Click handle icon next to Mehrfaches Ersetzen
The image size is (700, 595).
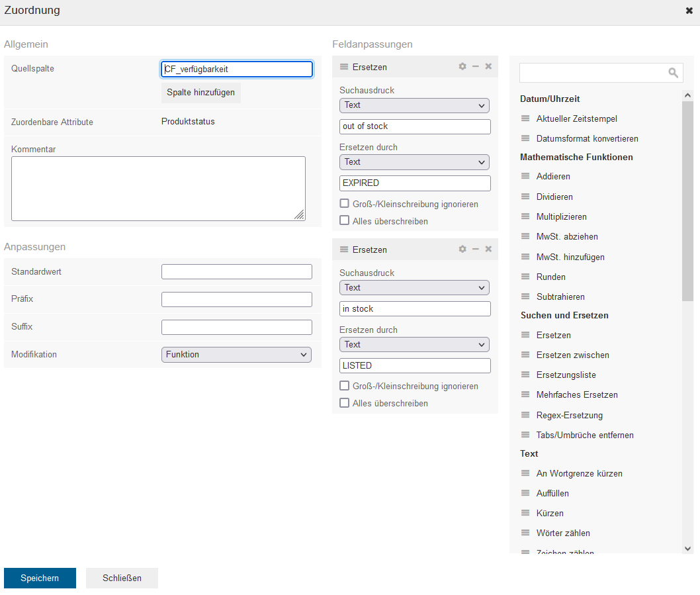pos(525,395)
